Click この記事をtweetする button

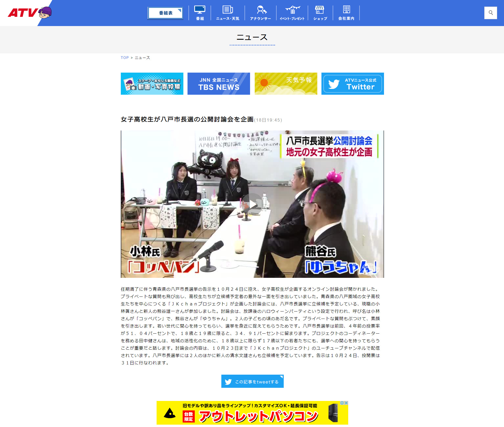pyautogui.click(x=252, y=381)
